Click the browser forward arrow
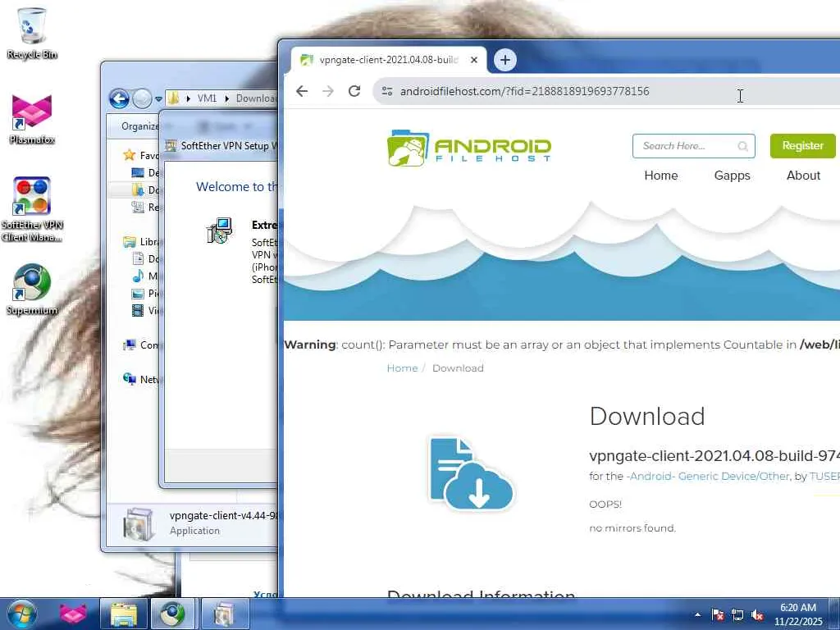Image resolution: width=840 pixels, height=630 pixels. tap(328, 91)
